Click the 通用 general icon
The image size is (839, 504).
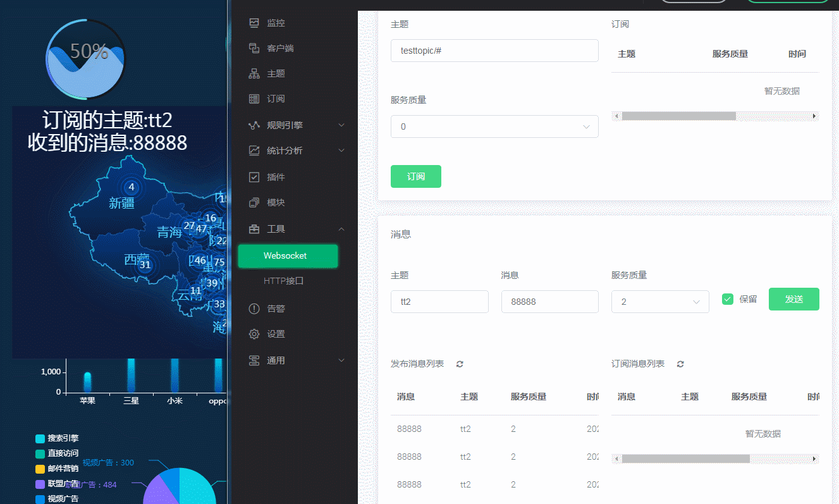pyautogui.click(x=254, y=360)
